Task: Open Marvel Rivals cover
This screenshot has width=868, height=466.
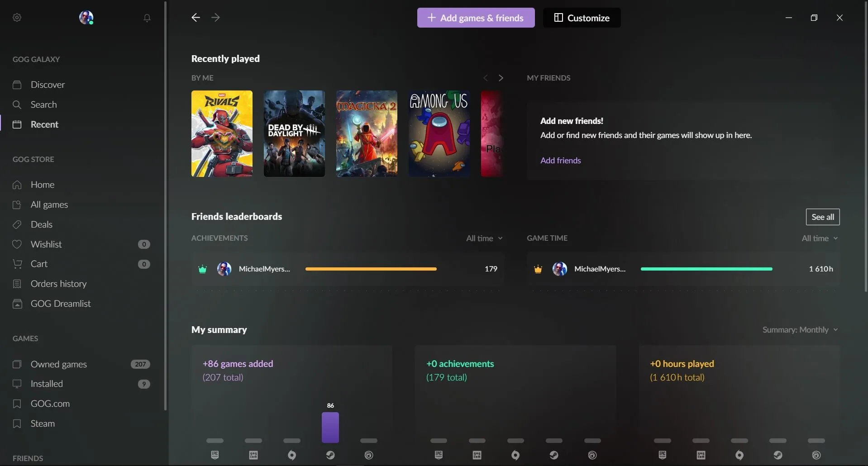Action: point(222,133)
